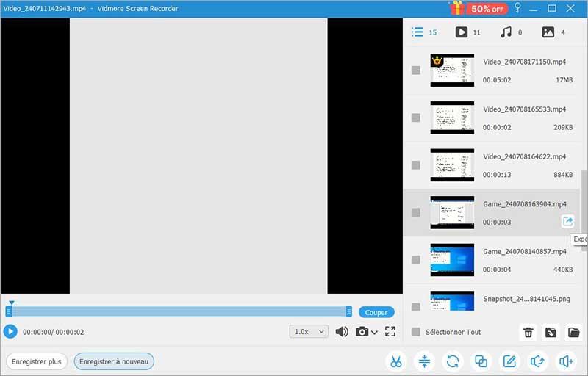Click Enregistrer plus button

[x=36, y=361]
